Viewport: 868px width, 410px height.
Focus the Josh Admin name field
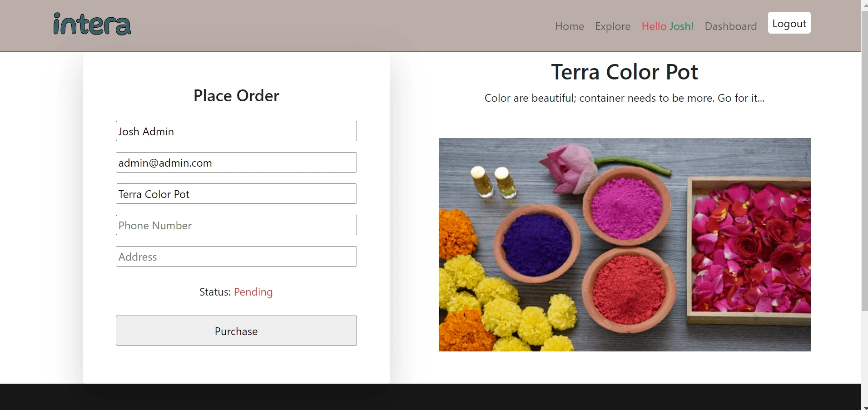coord(236,131)
